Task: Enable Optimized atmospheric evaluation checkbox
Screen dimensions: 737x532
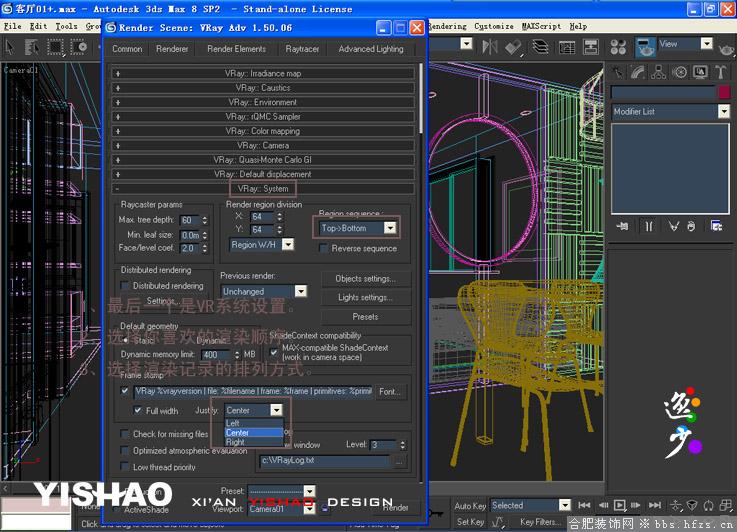Action: [x=125, y=450]
